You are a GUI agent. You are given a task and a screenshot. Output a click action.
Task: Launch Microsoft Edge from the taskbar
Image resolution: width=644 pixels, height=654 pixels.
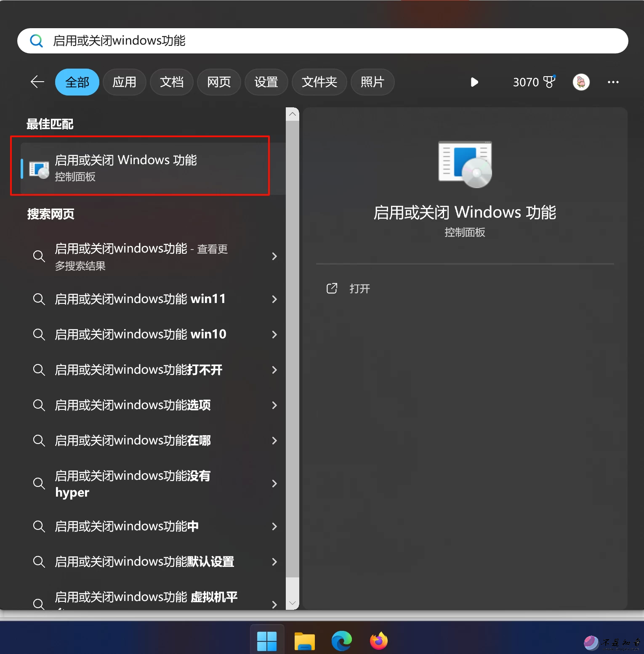point(342,641)
